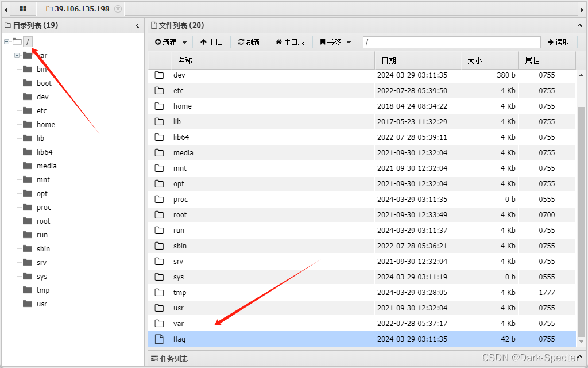The width and height of the screenshot is (588, 368).
Task: Select the mnt entry in file list
Action: pos(362,168)
